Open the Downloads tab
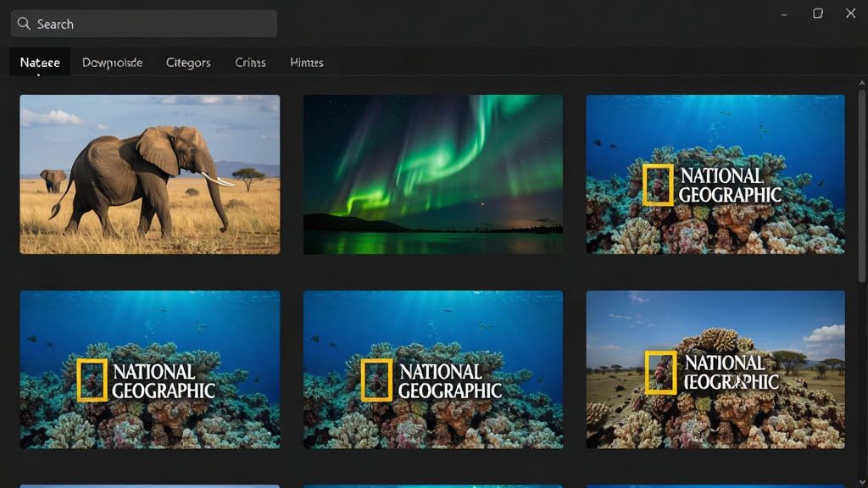 (113, 63)
